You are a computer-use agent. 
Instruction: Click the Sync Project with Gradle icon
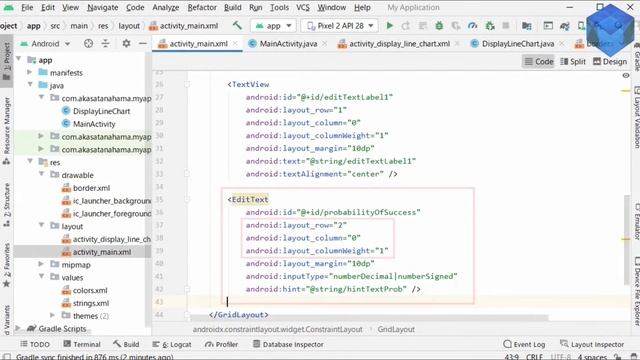[x=565, y=26]
